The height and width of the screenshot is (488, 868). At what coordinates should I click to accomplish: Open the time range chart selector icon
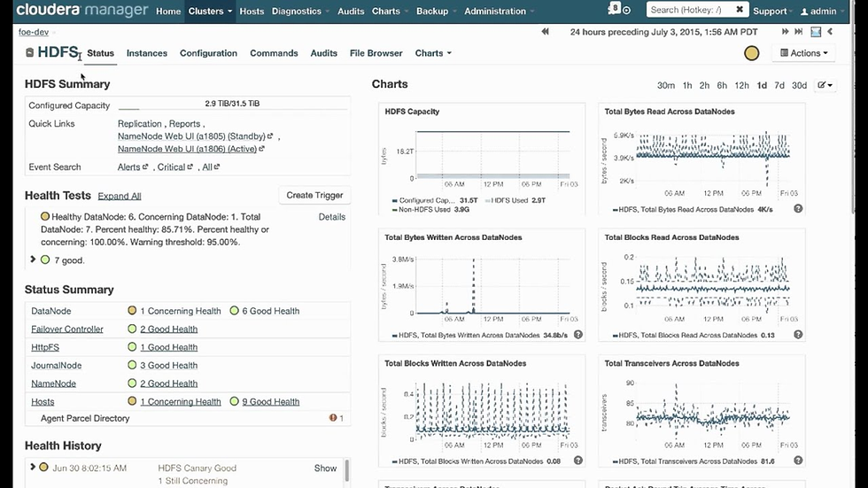(x=816, y=32)
